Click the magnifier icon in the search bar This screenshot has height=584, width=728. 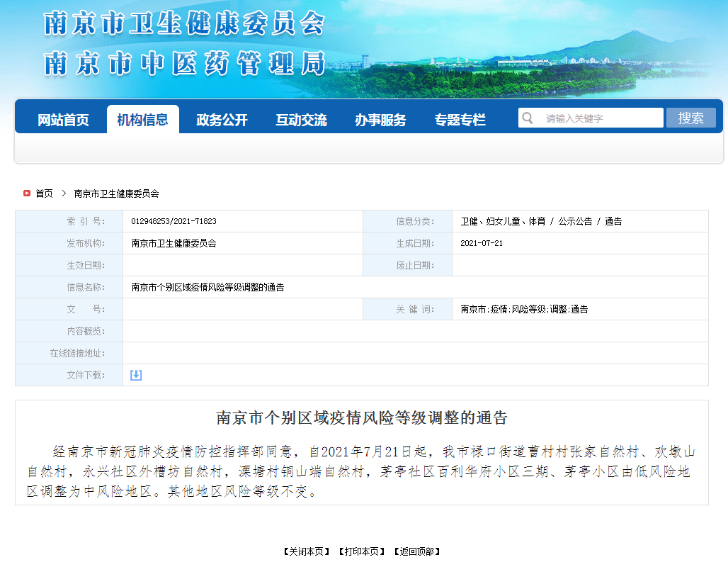[528, 118]
